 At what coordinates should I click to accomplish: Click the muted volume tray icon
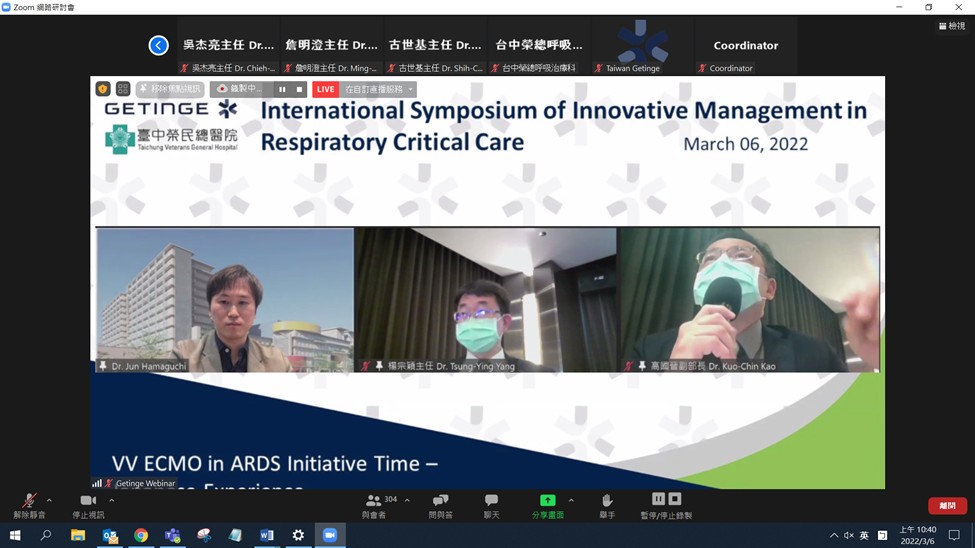pos(849,535)
